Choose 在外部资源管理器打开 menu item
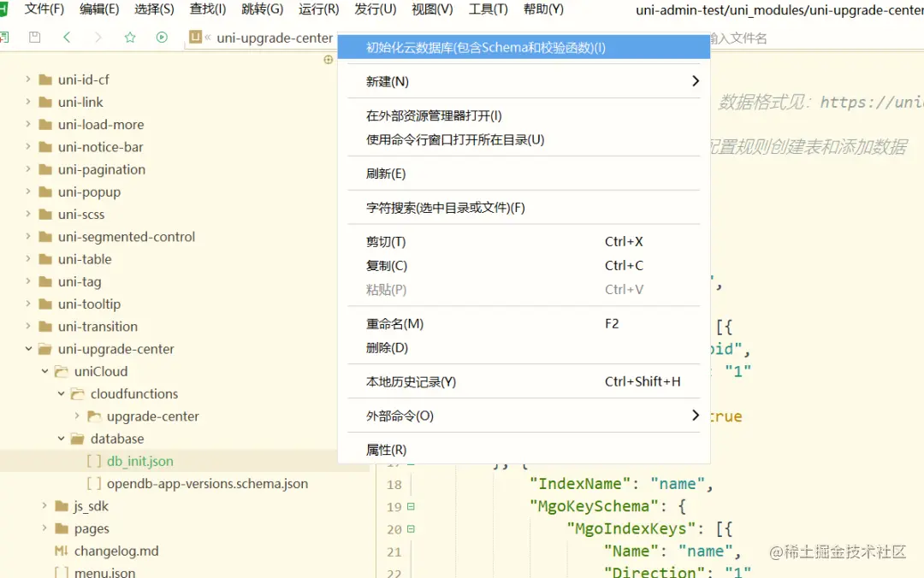 click(x=524, y=115)
